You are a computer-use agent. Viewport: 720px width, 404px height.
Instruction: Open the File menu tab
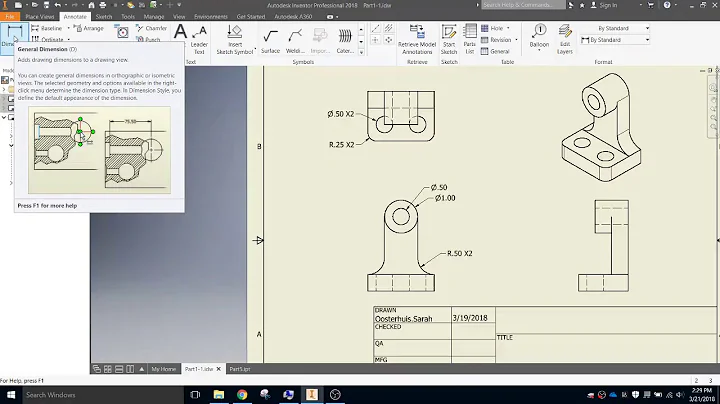click(10, 17)
